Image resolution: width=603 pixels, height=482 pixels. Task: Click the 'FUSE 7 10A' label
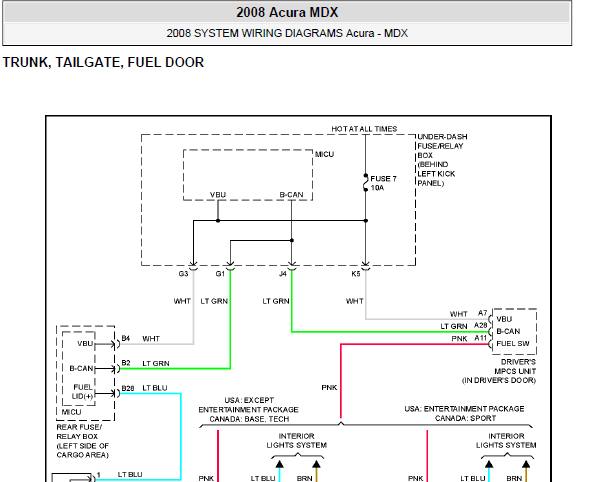pyautogui.click(x=383, y=183)
